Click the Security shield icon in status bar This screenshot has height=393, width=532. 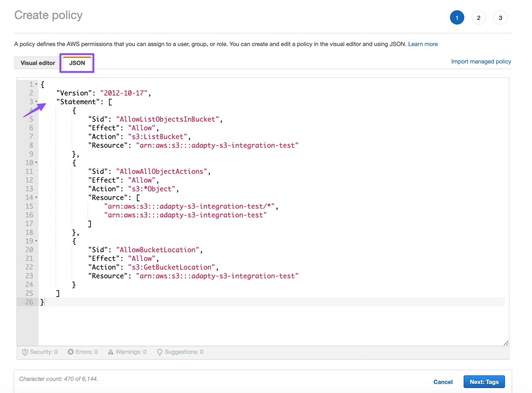(25, 352)
